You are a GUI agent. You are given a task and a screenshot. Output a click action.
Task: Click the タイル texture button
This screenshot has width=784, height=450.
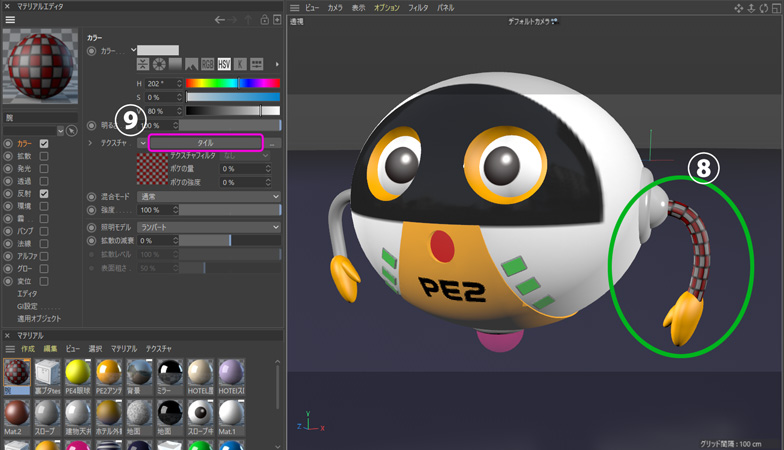(205, 143)
